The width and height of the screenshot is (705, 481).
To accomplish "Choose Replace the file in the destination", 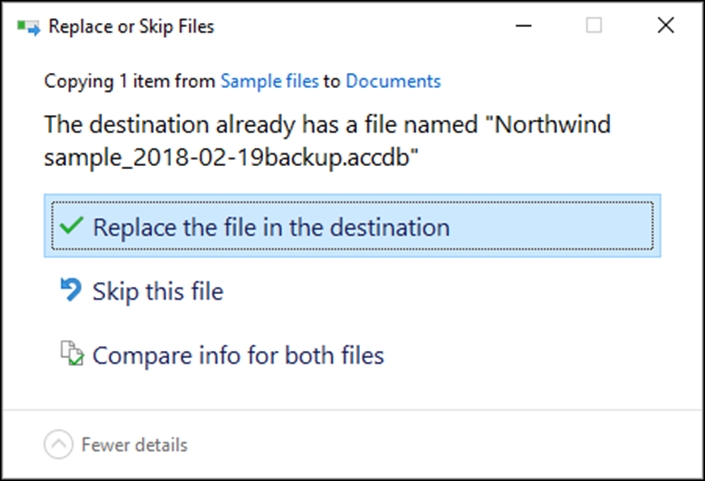I will pyautogui.click(x=352, y=226).
